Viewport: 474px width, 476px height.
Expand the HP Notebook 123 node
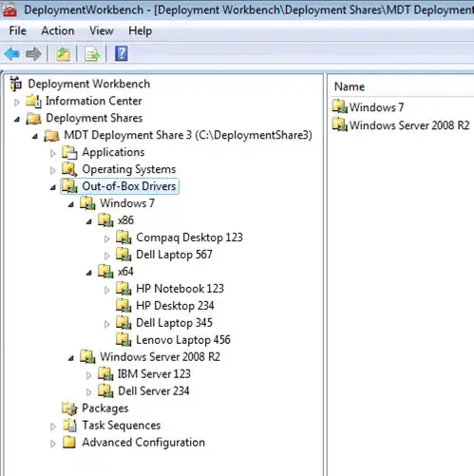pyautogui.click(x=107, y=290)
